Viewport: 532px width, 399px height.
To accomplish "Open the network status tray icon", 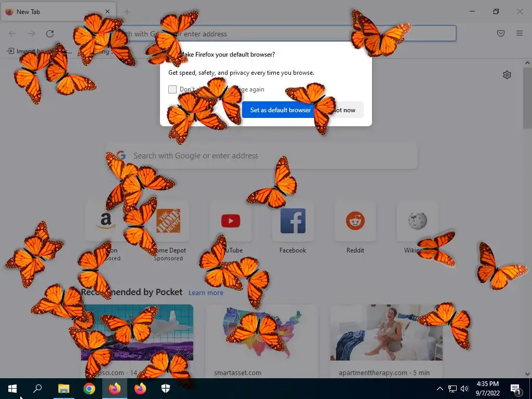I will (453, 389).
